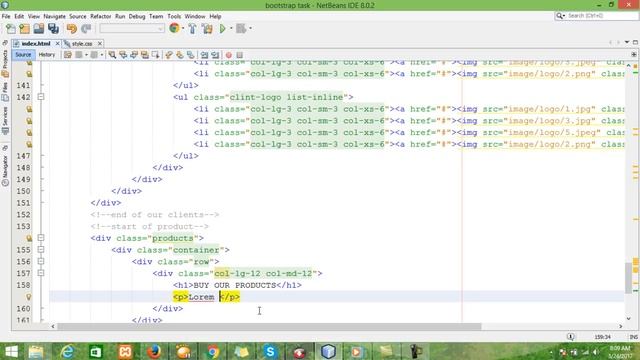This screenshot has width=640, height=360.
Task: Open Firefox from the taskbar
Action: (154, 351)
